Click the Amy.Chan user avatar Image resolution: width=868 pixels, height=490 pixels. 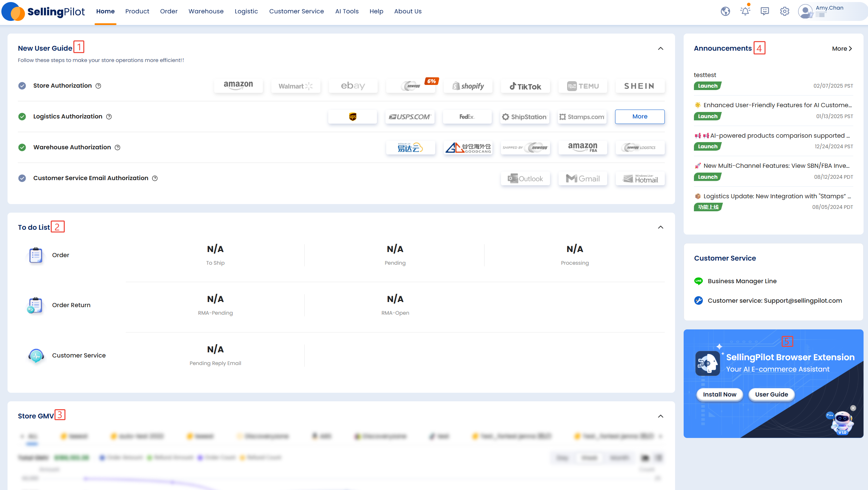point(805,11)
